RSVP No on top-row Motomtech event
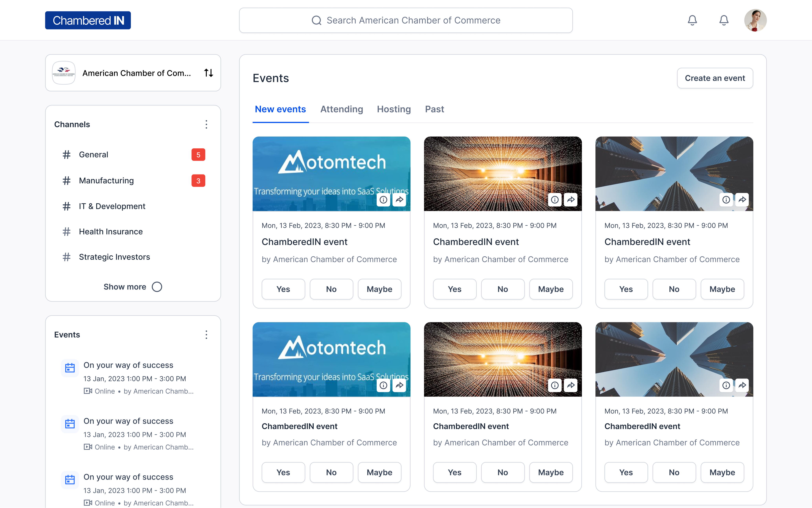812x508 pixels. [331, 289]
